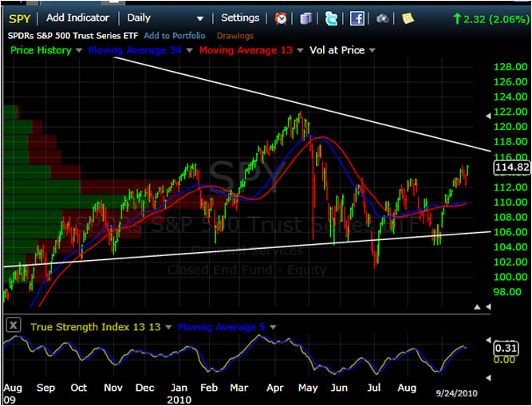Click the Drawings link
Image resolution: width=532 pixels, height=406 pixels.
point(234,35)
